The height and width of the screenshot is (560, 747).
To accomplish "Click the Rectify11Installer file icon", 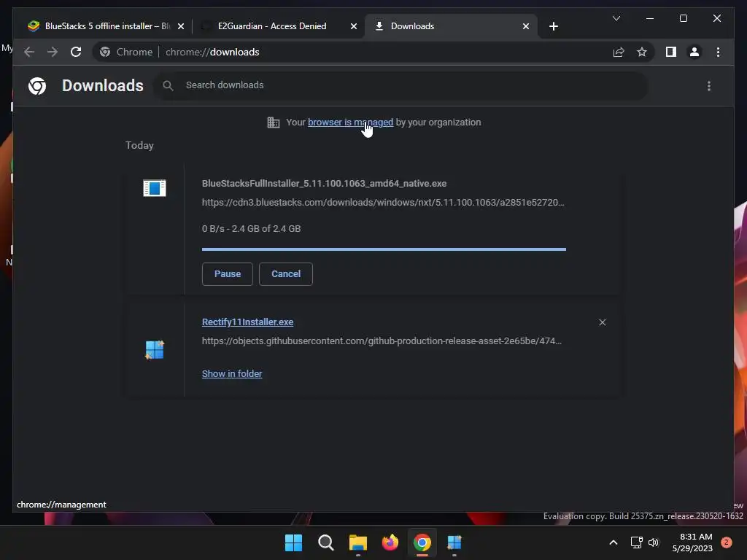I will [155, 350].
